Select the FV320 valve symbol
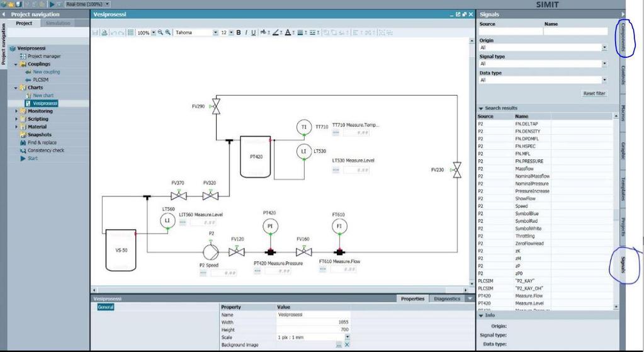 coord(210,195)
